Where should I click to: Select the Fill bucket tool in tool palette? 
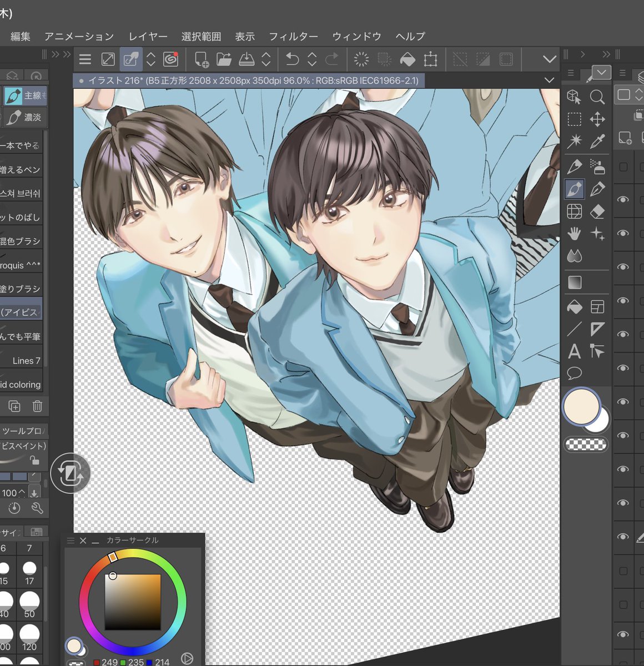click(x=574, y=306)
